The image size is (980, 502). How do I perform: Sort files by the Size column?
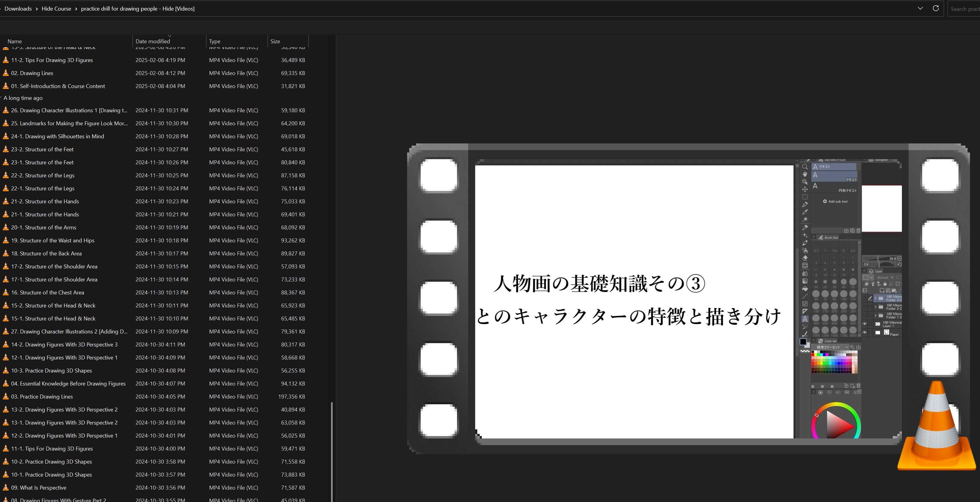275,41
